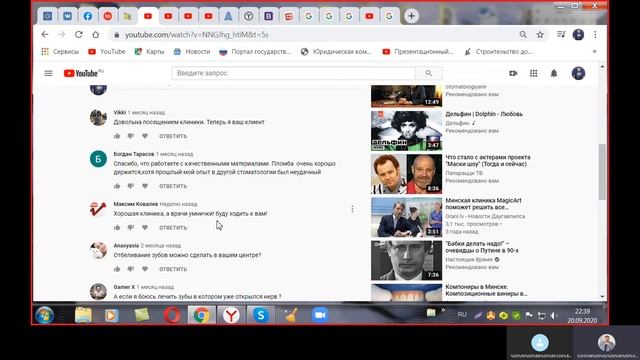
Task: Reload the page with the refresh icon
Action: pos(78,35)
